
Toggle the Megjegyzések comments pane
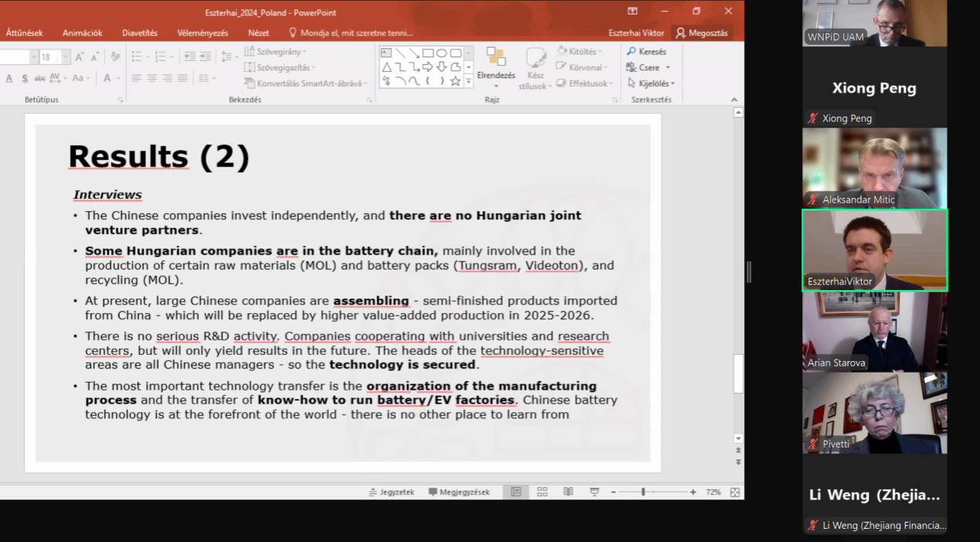pos(459,492)
